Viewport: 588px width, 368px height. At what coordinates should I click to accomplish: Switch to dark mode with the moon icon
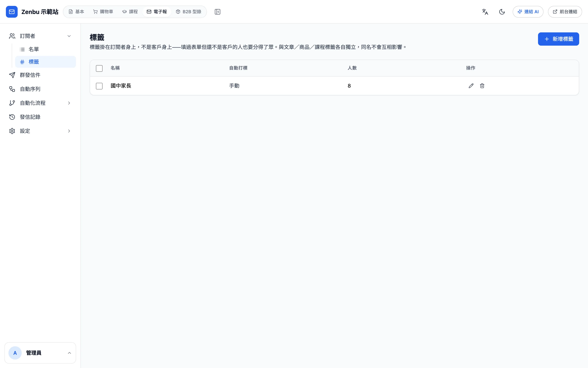(502, 12)
